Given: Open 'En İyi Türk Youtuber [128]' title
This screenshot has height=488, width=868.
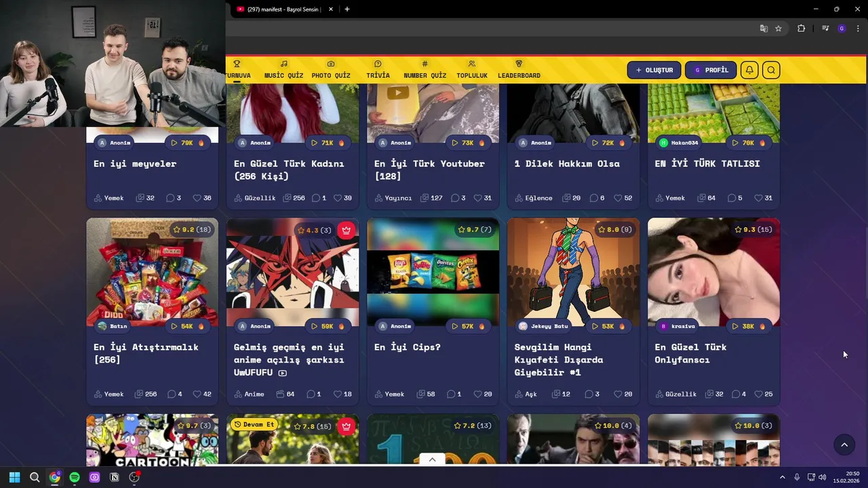Looking at the screenshot, I should tap(429, 169).
